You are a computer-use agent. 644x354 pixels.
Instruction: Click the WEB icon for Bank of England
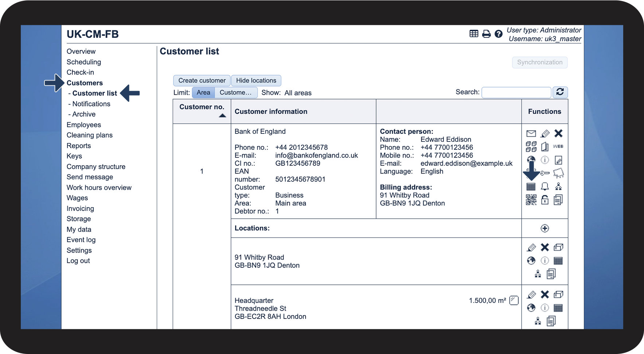(558, 147)
